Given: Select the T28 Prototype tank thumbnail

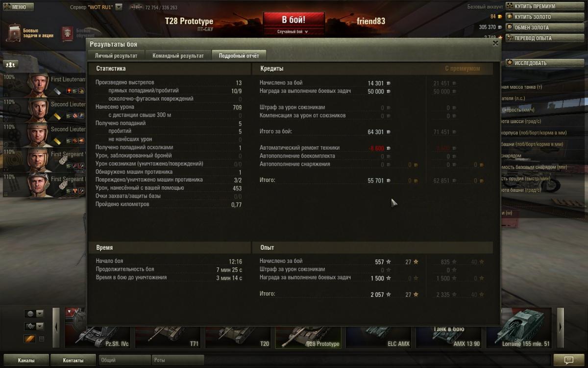Looking at the screenshot, I should 309,329.
